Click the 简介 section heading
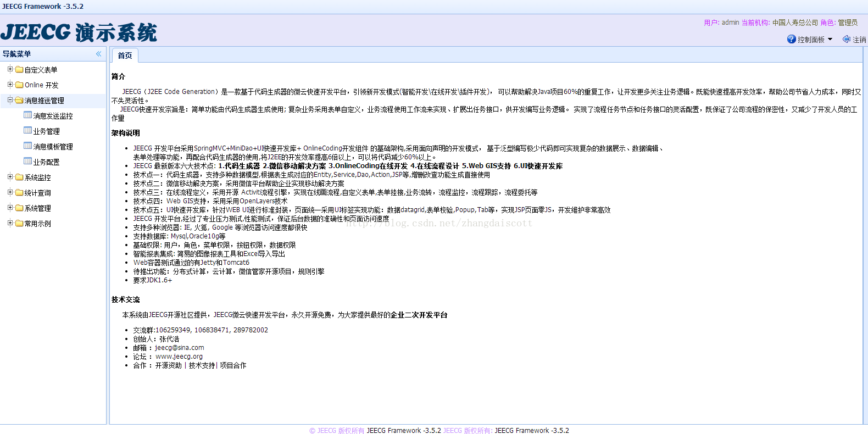This screenshot has height=434, width=868. click(x=118, y=76)
